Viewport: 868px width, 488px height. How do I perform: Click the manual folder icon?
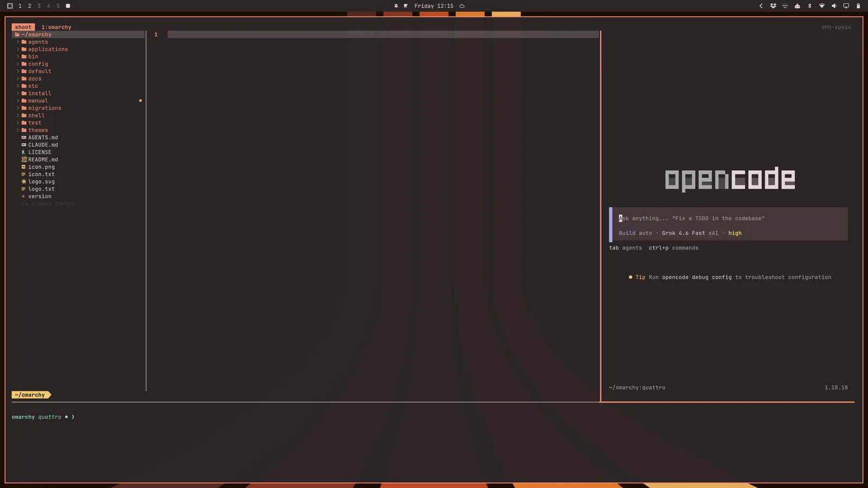click(24, 101)
